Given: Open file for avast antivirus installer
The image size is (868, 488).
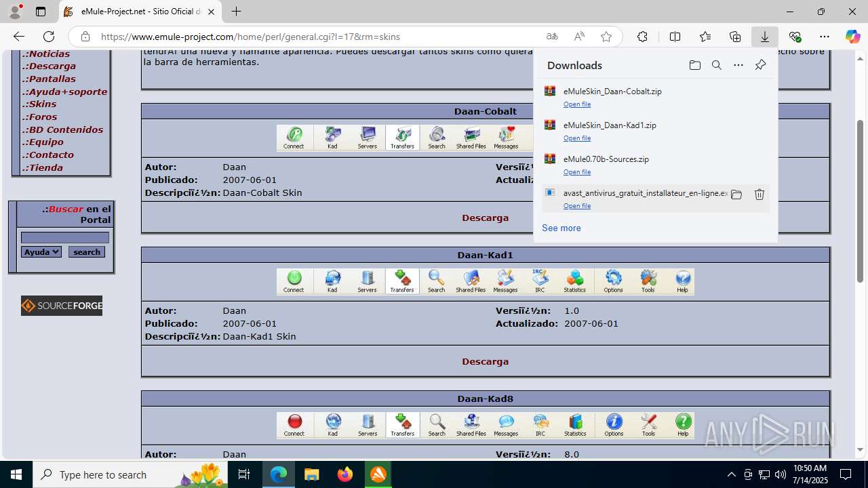Looking at the screenshot, I should click(x=577, y=206).
